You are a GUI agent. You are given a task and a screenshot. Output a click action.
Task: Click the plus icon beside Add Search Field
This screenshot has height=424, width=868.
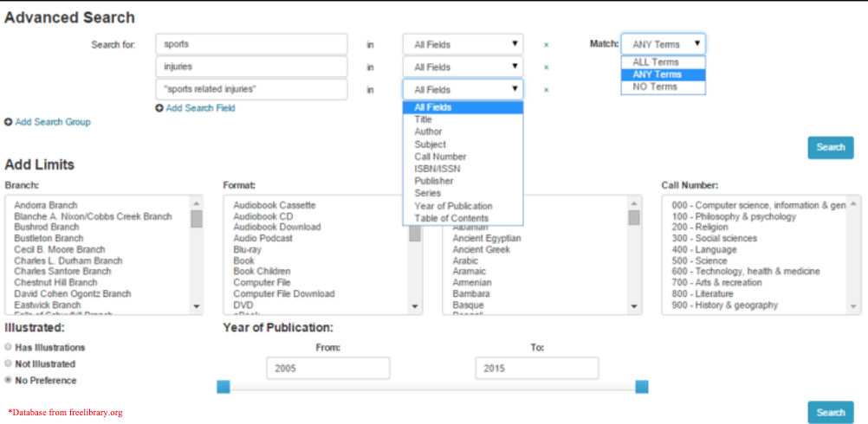click(159, 108)
